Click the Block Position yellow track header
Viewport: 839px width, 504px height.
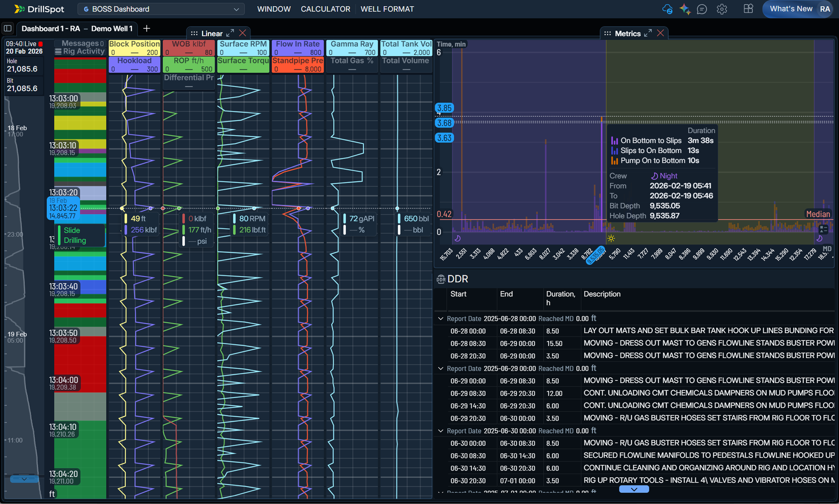[134, 48]
